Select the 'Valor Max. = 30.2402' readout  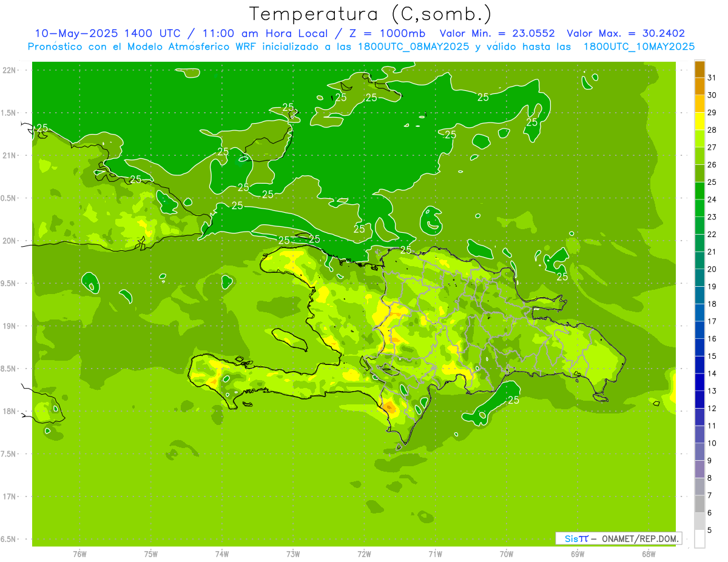625,33
